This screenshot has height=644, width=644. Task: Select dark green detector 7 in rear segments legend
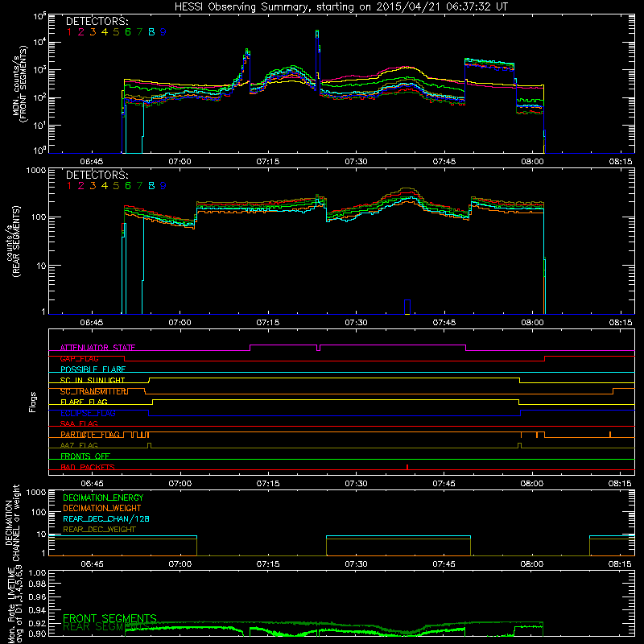coord(139,186)
